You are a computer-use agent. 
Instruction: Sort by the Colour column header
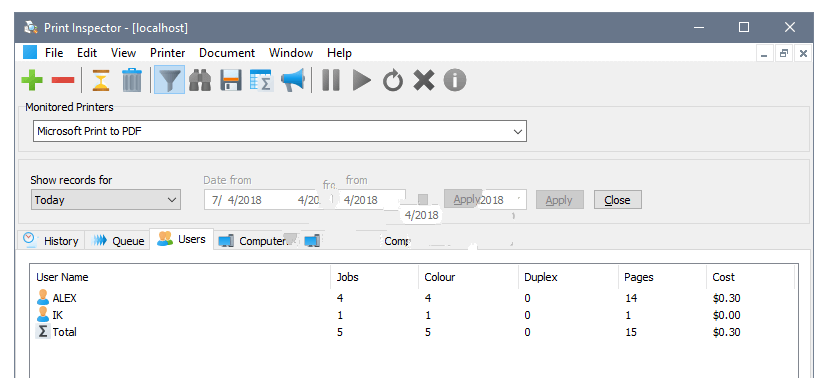(469, 277)
